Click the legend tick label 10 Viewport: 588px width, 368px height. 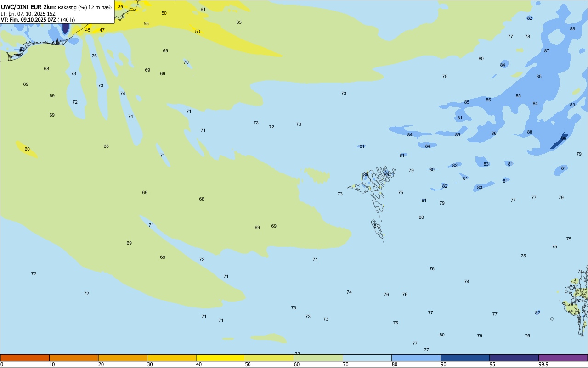pos(52,364)
